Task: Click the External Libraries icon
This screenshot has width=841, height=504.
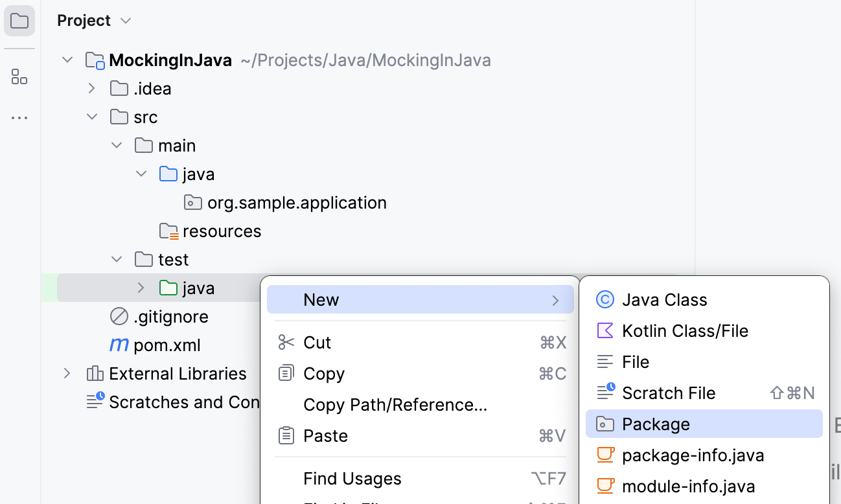Action: click(95, 373)
